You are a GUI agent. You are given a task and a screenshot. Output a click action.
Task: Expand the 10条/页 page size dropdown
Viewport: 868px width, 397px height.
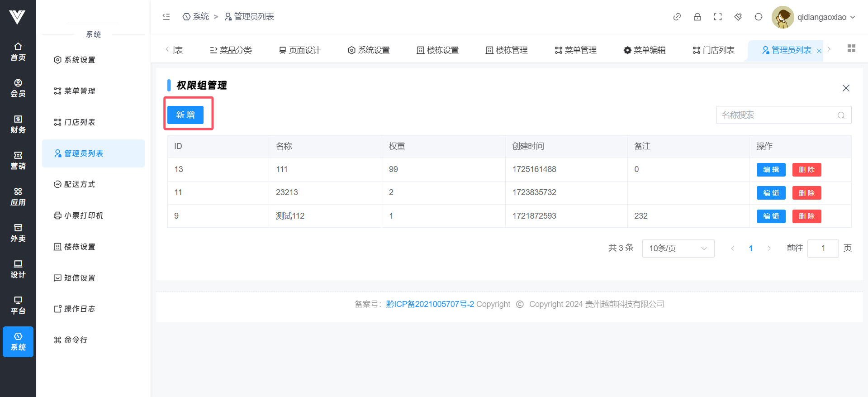[678, 249]
